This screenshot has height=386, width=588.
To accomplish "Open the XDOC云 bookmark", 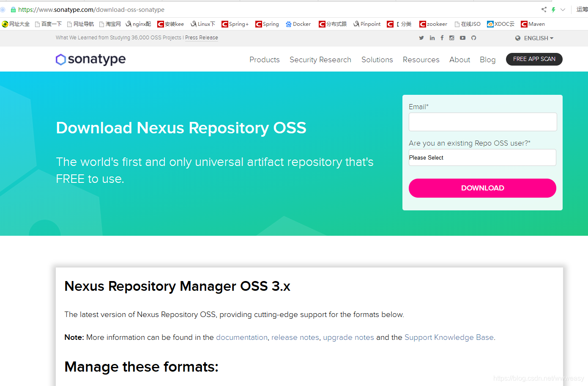I will (501, 24).
